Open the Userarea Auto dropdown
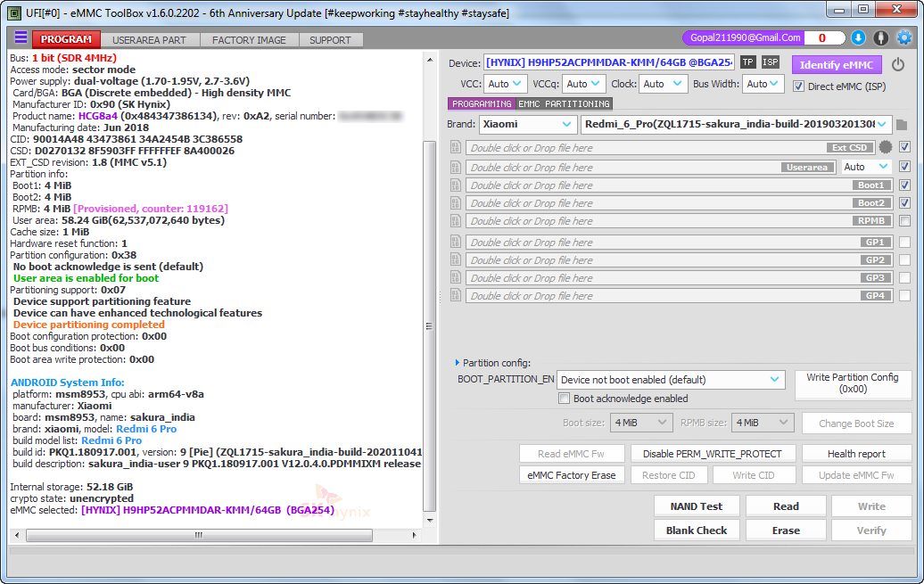 (866, 167)
